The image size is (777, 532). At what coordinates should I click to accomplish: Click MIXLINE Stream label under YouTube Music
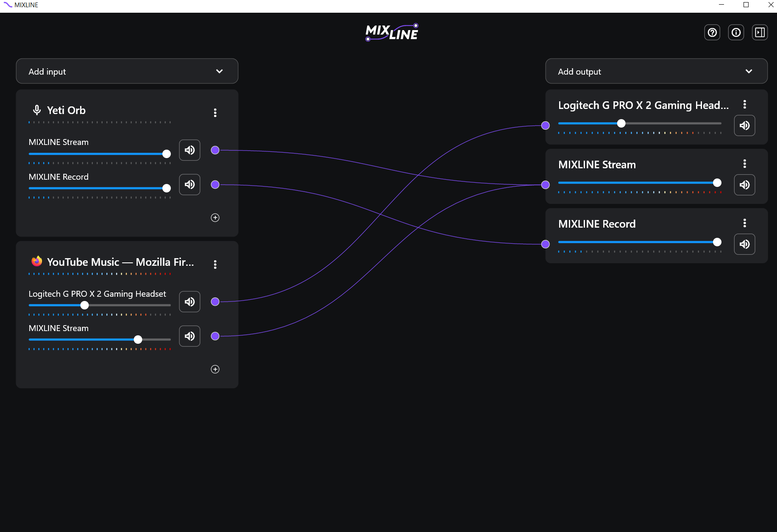click(x=58, y=328)
